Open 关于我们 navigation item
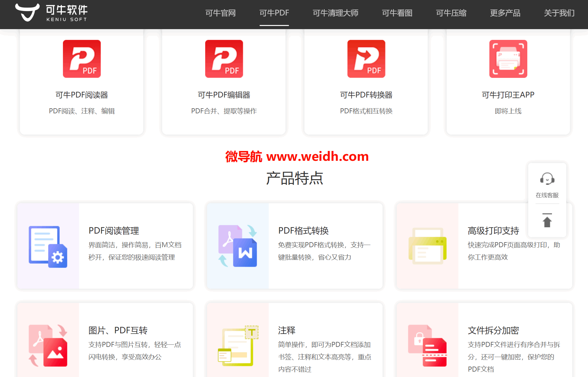The width and height of the screenshot is (588, 377). tap(559, 13)
